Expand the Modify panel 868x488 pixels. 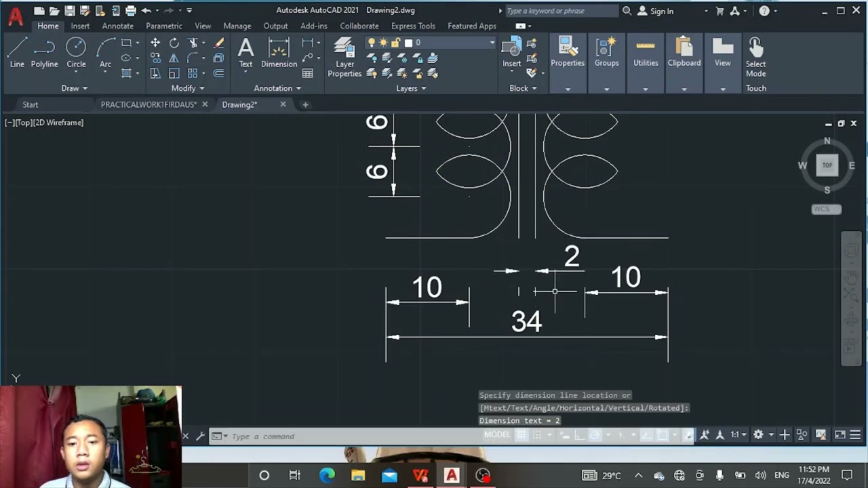pyautogui.click(x=188, y=88)
